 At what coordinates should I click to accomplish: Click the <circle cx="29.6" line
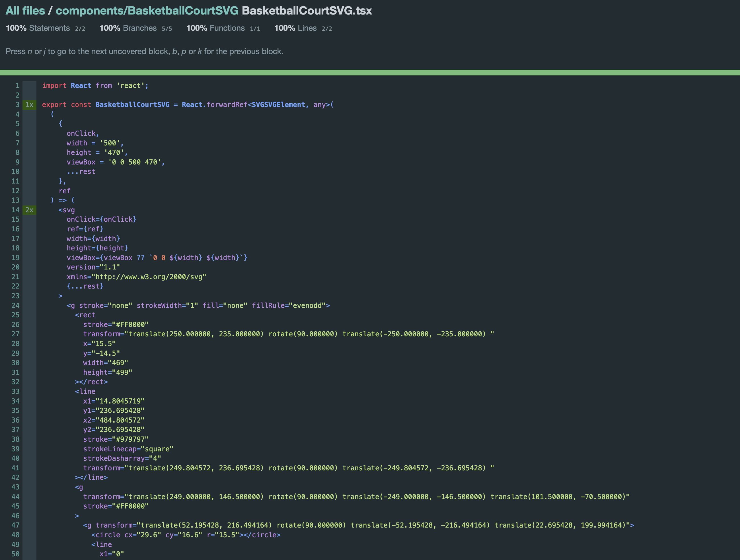pos(186,535)
